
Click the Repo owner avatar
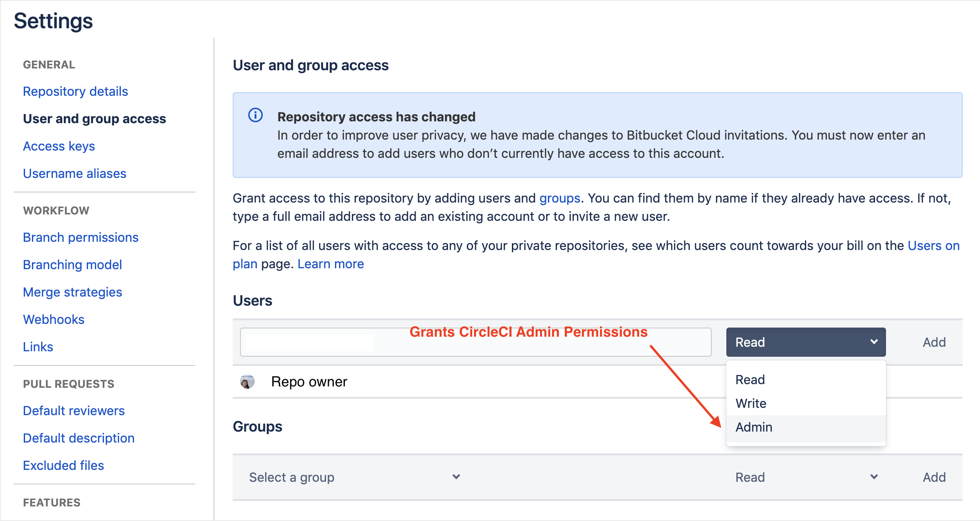click(247, 381)
